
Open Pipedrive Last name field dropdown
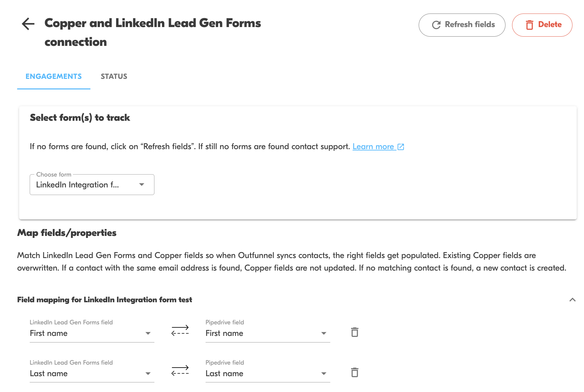tap(268, 374)
